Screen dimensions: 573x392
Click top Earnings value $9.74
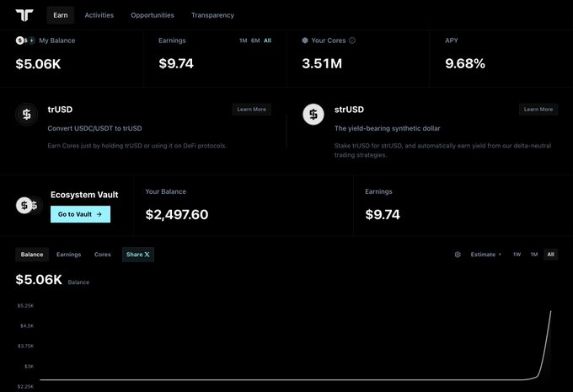click(176, 63)
